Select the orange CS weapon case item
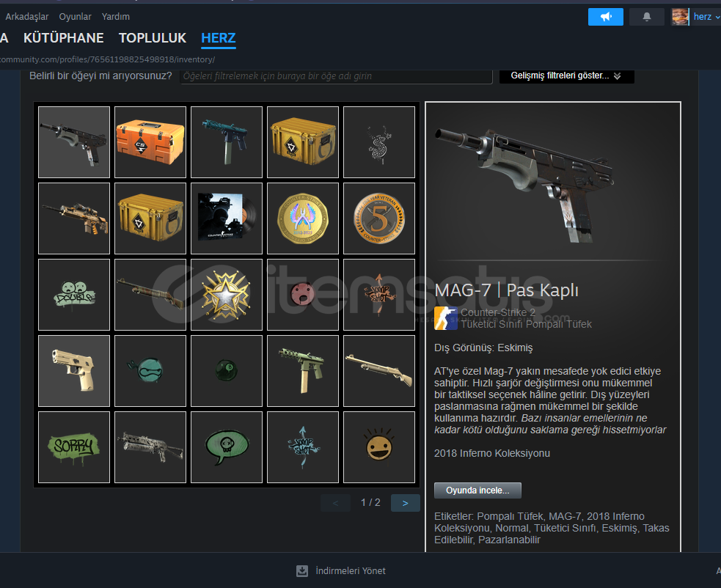Viewport: 721px width, 588px height. coord(150,142)
